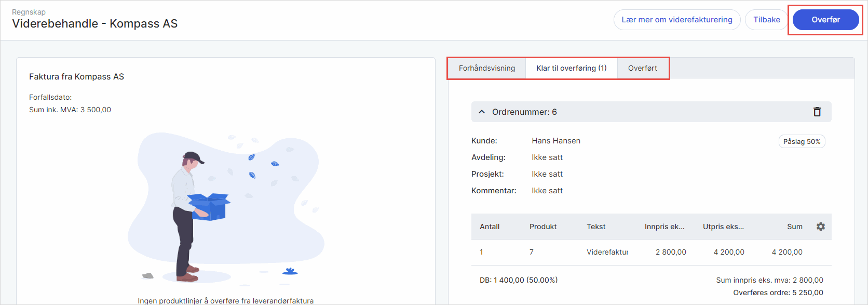The width and height of the screenshot is (868, 305).
Task: Edit Kommentar value Ikke satt
Action: coord(547,191)
